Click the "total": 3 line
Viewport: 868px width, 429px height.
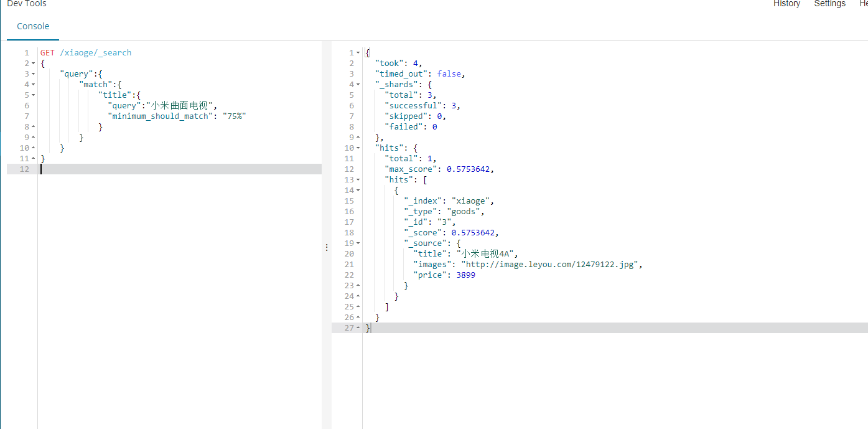click(410, 95)
